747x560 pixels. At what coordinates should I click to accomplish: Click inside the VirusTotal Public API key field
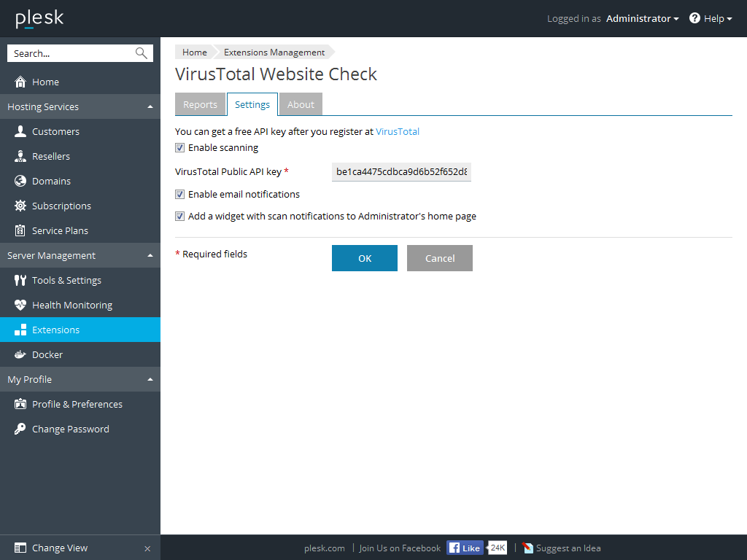(401, 171)
